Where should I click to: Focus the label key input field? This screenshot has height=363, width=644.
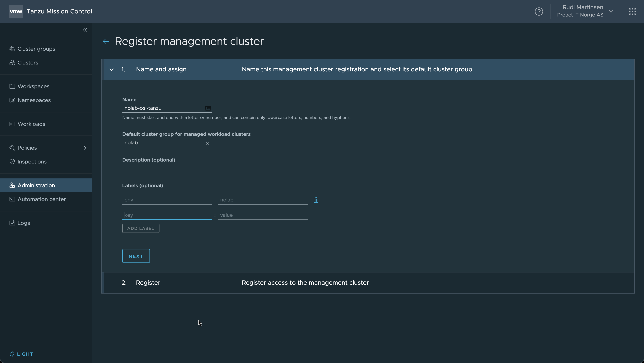coord(167,215)
